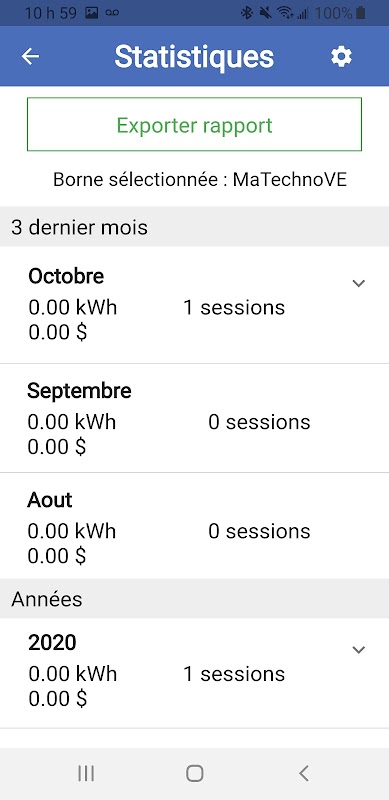
Task: Open the Octobre statistics row
Action: [x=194, y=305]
